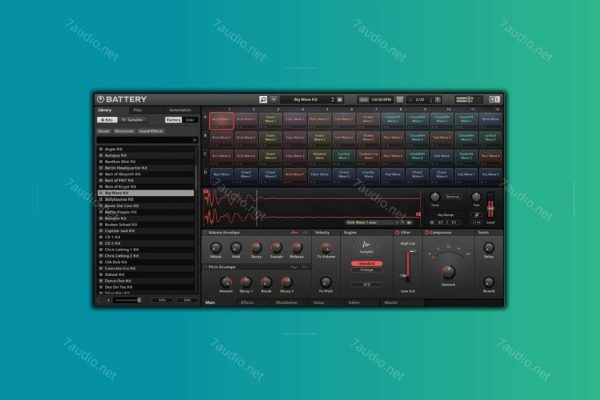
Task: Click the Samples filter button
Action: coord(132,120)
